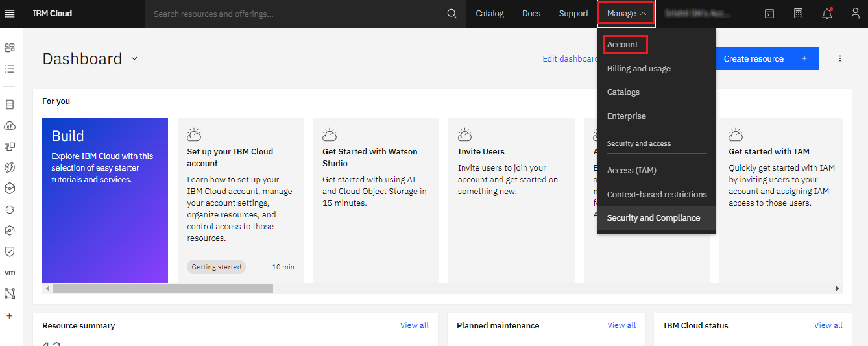Image resolution: width=868 pixels, height=346 pixels.
Task: Click the Cloud Foundry sidebar icon
Action: pyautogui.click(x=10, y=125)
